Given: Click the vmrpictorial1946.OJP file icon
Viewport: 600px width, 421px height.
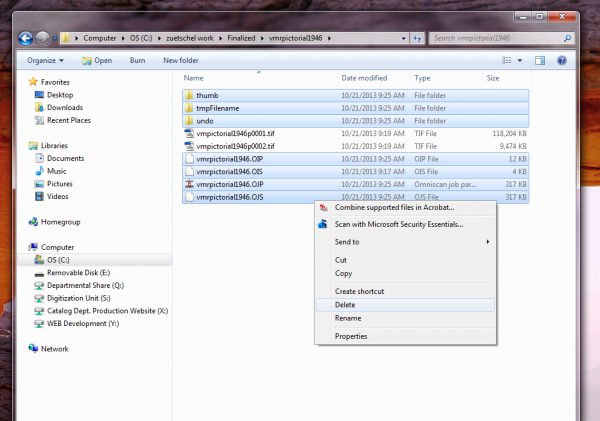Looking at the screenshot, I should tap(189, 184).
